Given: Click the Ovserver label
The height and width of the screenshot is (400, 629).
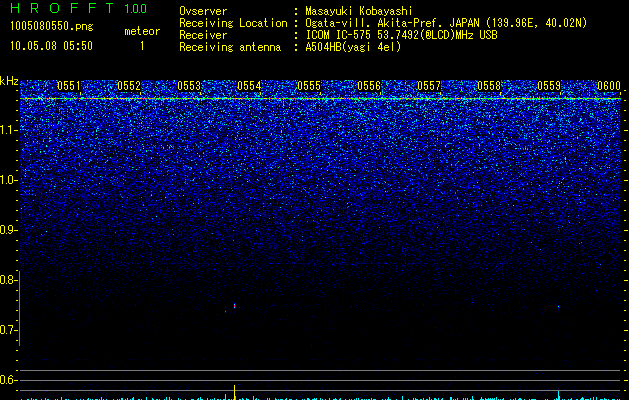Looking at the screenshot, I should click(203, 11).
